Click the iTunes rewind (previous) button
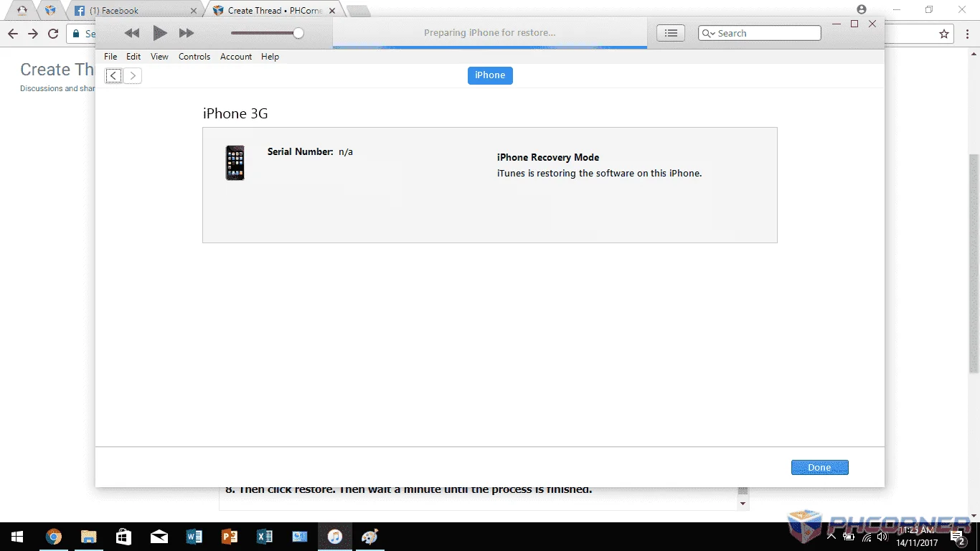 (x=132, y=33)
